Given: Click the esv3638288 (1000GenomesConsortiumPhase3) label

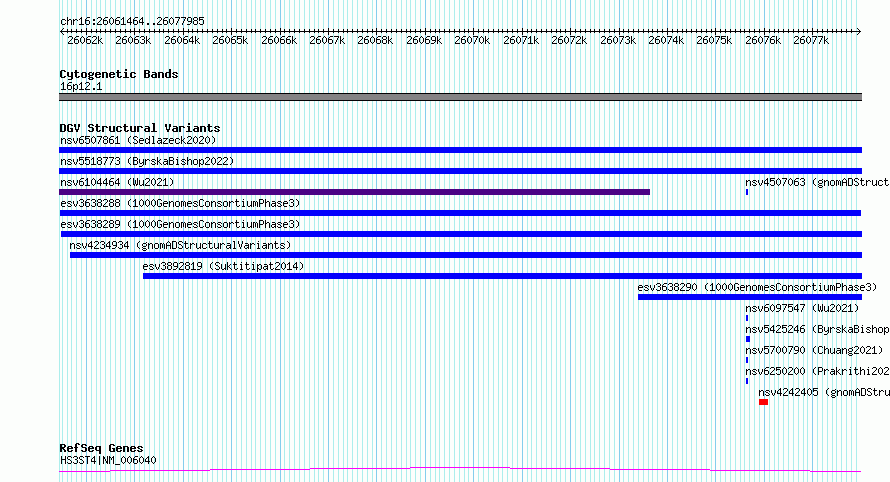Looking at the screenshot, I should coord(180,203).
